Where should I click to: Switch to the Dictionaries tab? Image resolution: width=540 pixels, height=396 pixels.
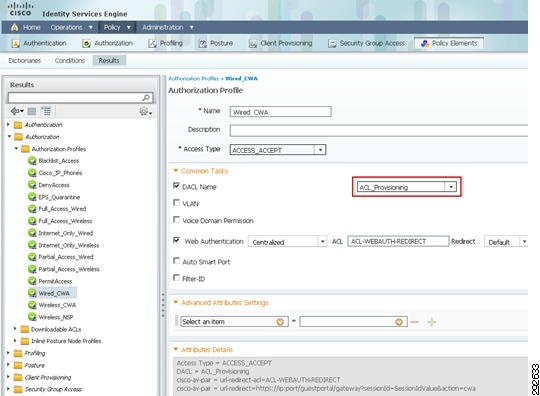point(25,61)
